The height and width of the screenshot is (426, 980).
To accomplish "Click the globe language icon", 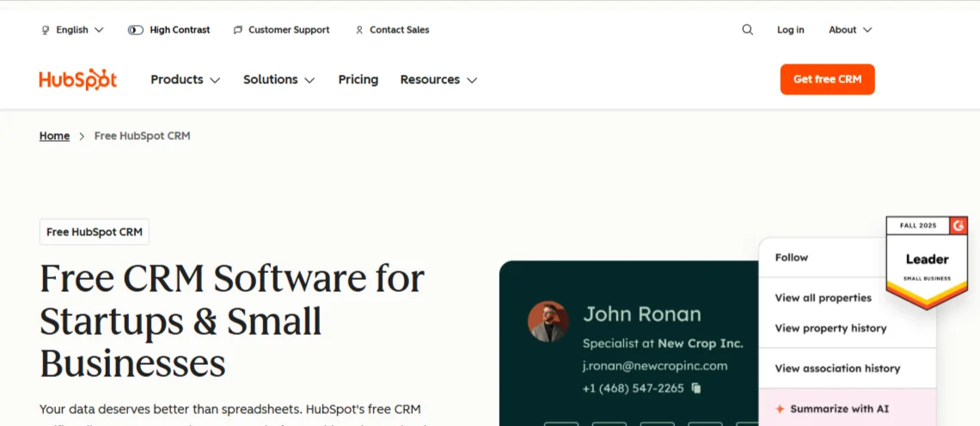I will click(45, 30).
